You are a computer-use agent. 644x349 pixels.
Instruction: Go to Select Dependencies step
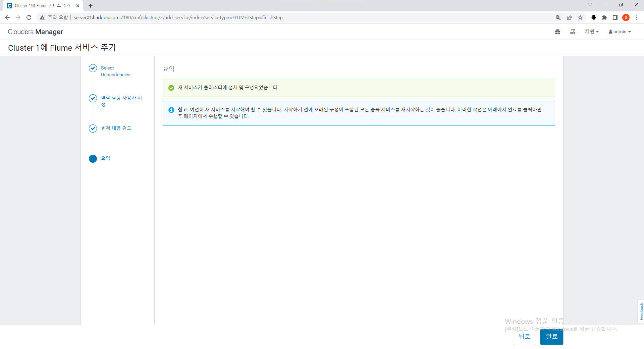click(116, 71)
